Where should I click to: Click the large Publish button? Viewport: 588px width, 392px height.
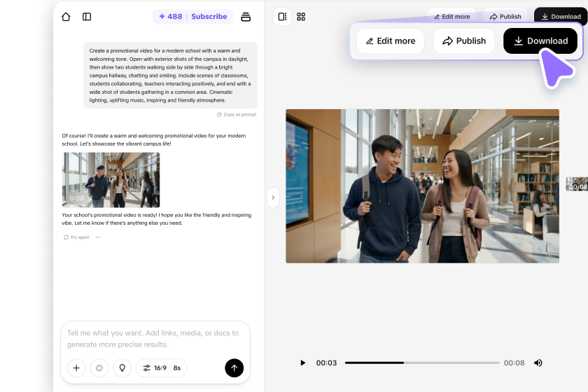[x=464, y=41]
